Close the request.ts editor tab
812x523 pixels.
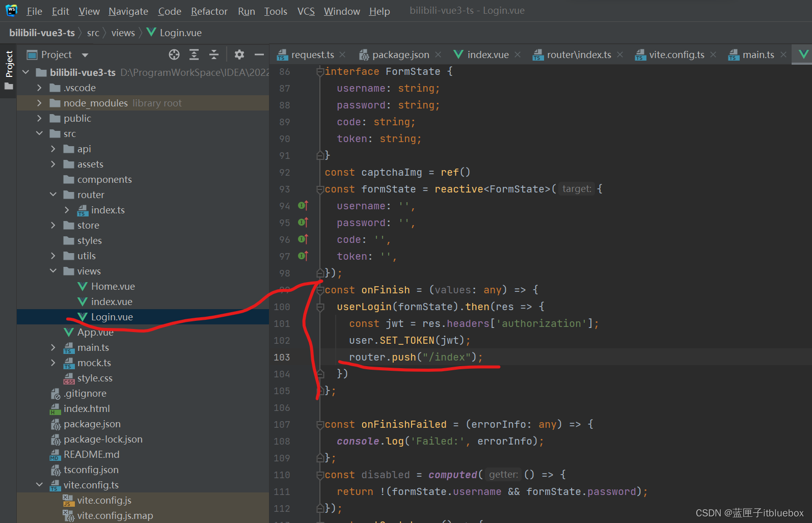click(x=342, y=54)
